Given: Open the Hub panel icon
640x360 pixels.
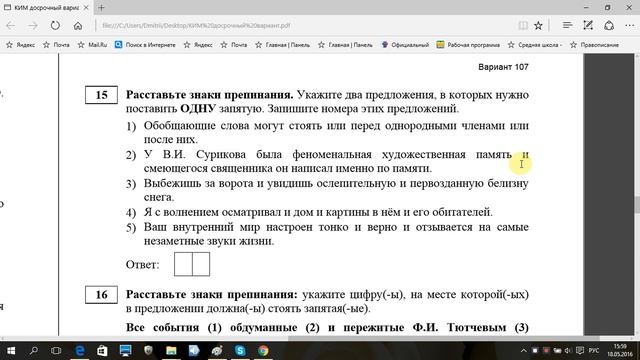Looking at the screenshot, I should tap(567, 25).
